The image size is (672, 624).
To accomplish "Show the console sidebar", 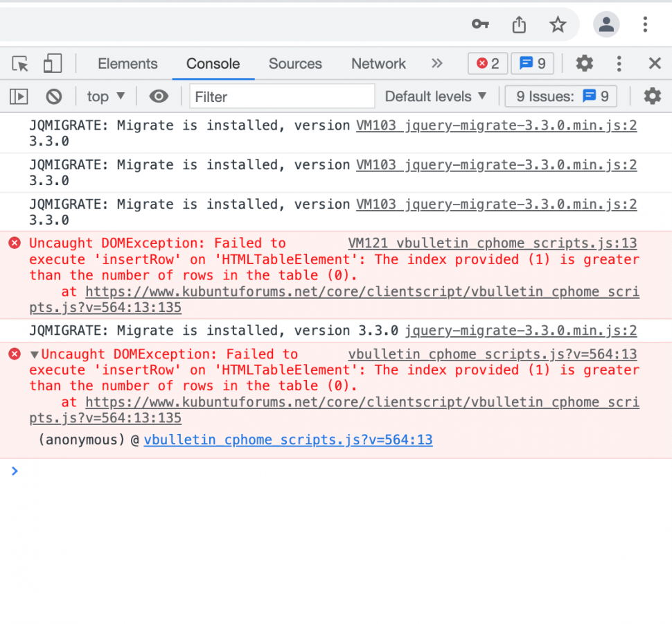I will pyautogui.click(x=19, y=96).
